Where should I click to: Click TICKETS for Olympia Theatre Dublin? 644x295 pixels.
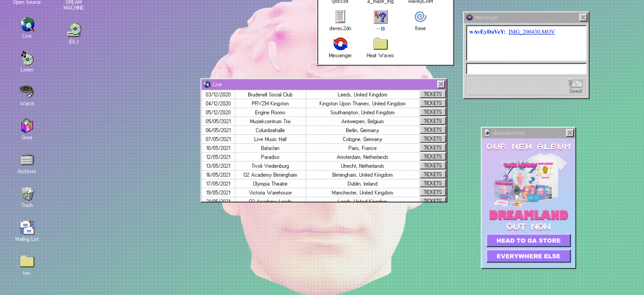[x=433, y=183]
